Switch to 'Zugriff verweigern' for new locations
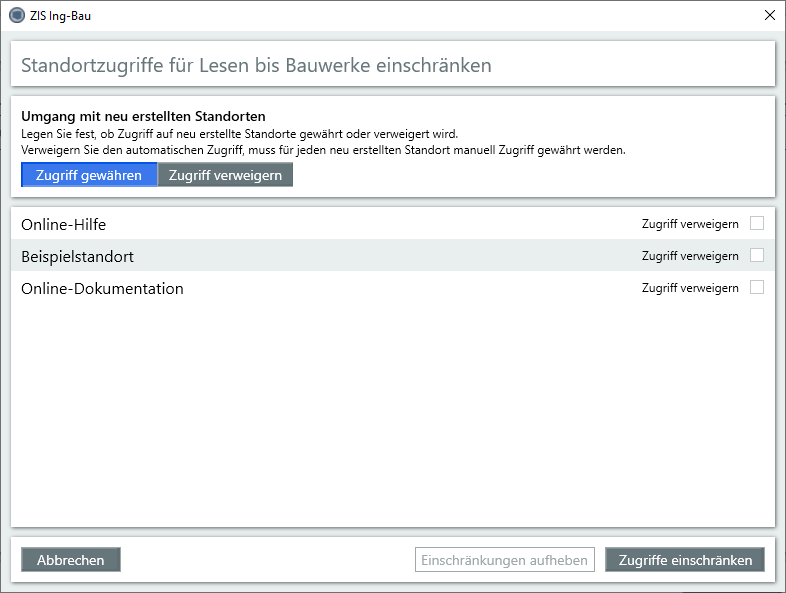The image size is (786, 593). point(225,175)
